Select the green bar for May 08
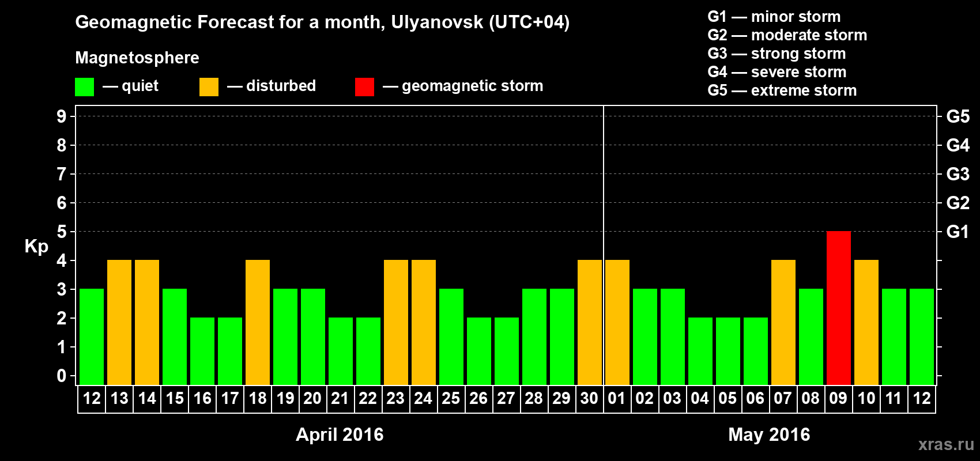This screenshot has height=461, width=980. click(811, 337)
